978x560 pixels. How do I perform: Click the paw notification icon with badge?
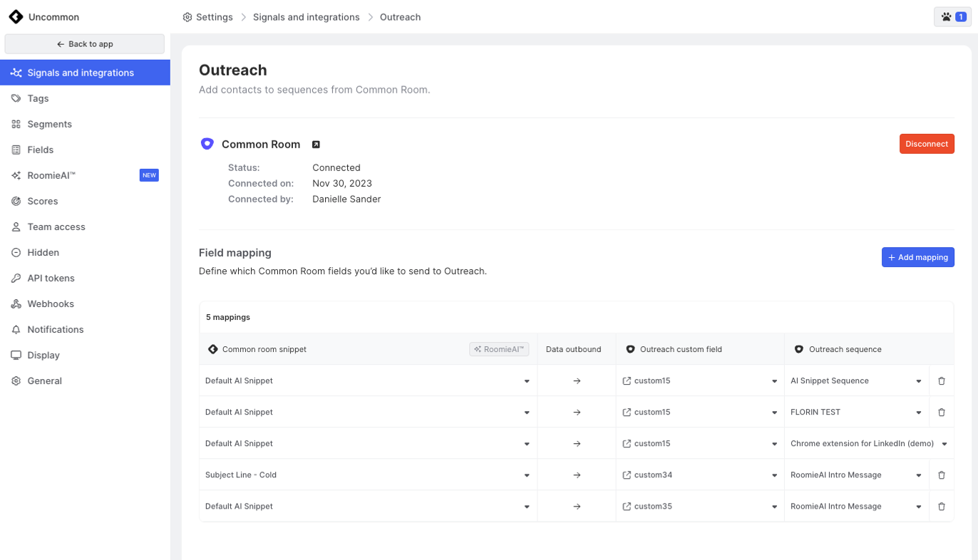tap(952, 16)
